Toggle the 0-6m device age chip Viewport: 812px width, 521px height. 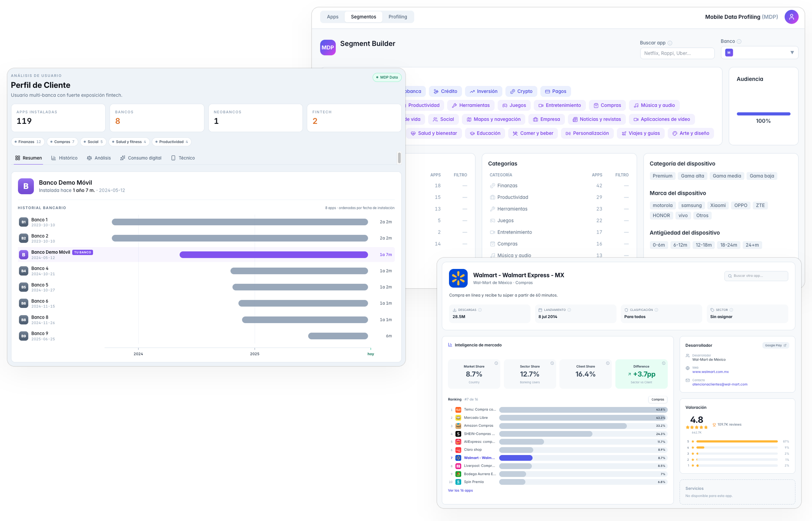coord(659,245)
